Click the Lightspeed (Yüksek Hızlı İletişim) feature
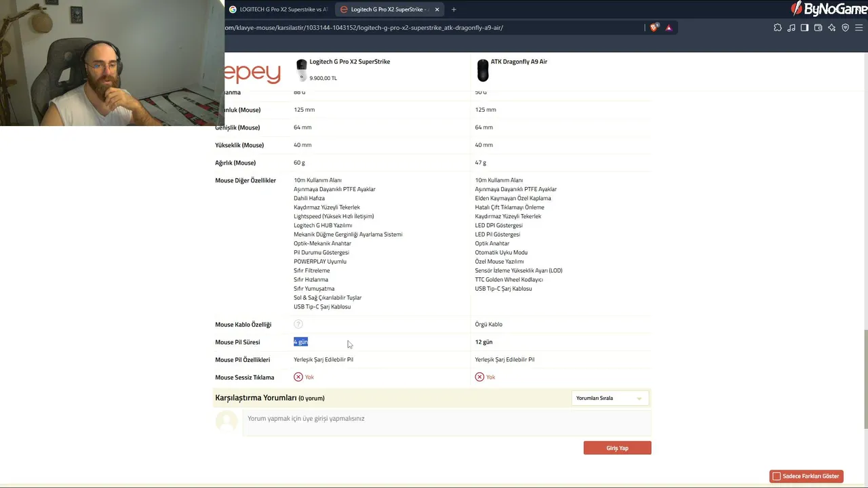868x488 pixels. [334, 216]
